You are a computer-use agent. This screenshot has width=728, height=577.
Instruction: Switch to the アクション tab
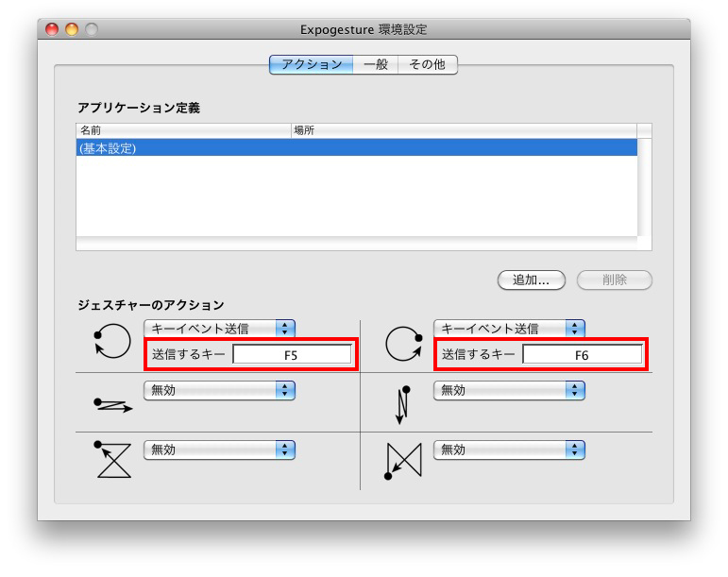(x=311, y=64)
